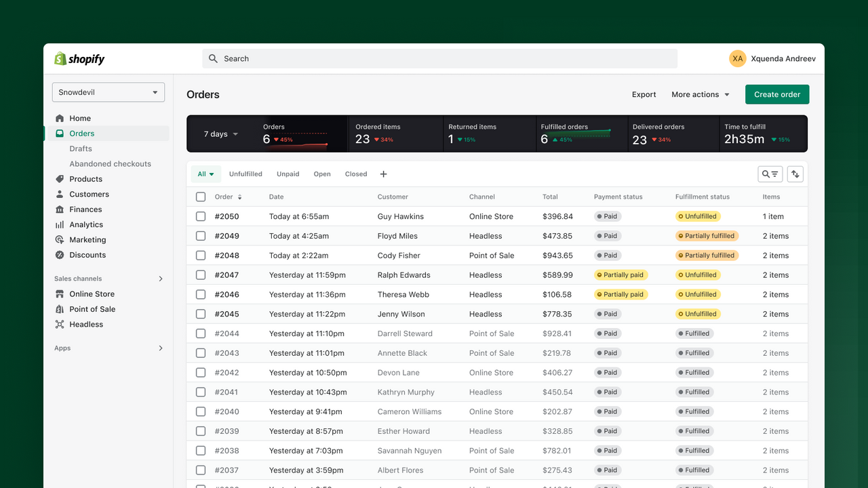The image size is (868, 488).
Task: Click the Returned items metric card
Action: tap(490, 134)
